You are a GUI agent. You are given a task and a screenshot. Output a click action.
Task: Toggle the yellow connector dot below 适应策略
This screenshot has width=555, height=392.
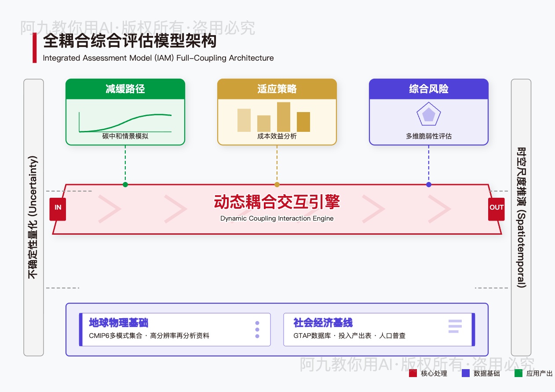[x=277, y=185]
